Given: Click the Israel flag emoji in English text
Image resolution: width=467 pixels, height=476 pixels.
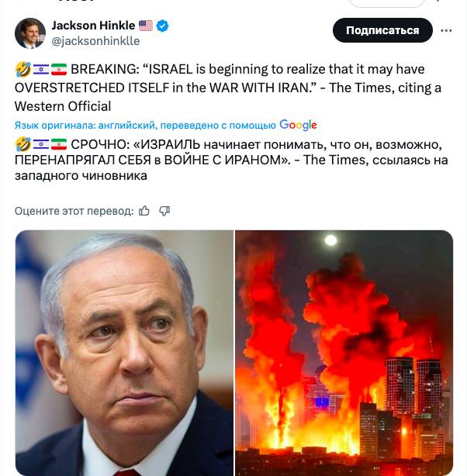Looking at the screenshot, I should click(40, 70).
